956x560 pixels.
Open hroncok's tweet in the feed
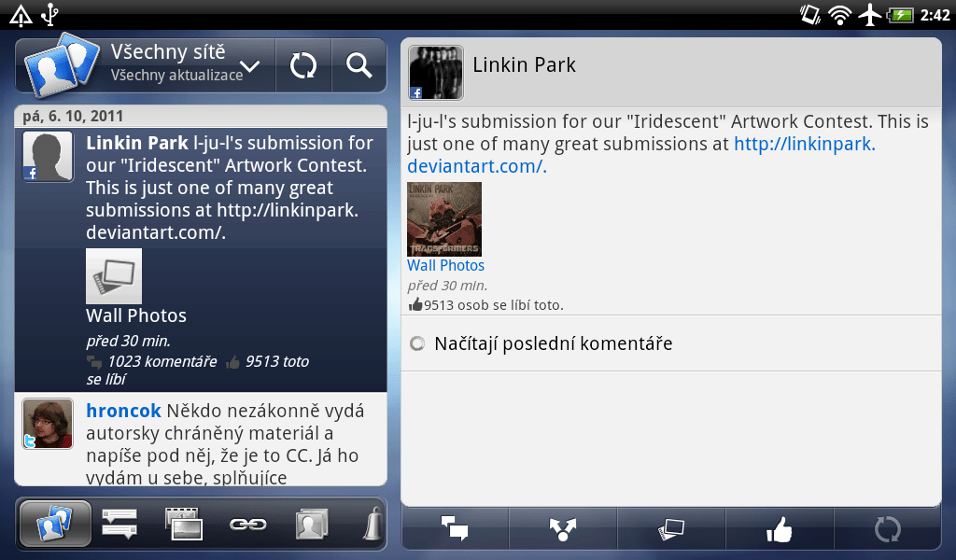pos(201,440)
